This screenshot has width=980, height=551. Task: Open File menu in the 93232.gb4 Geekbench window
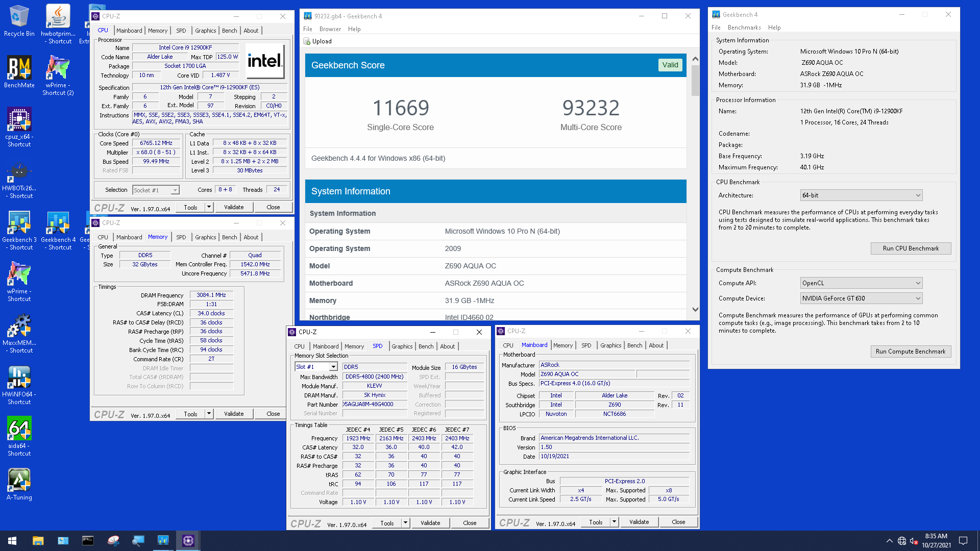308,29
